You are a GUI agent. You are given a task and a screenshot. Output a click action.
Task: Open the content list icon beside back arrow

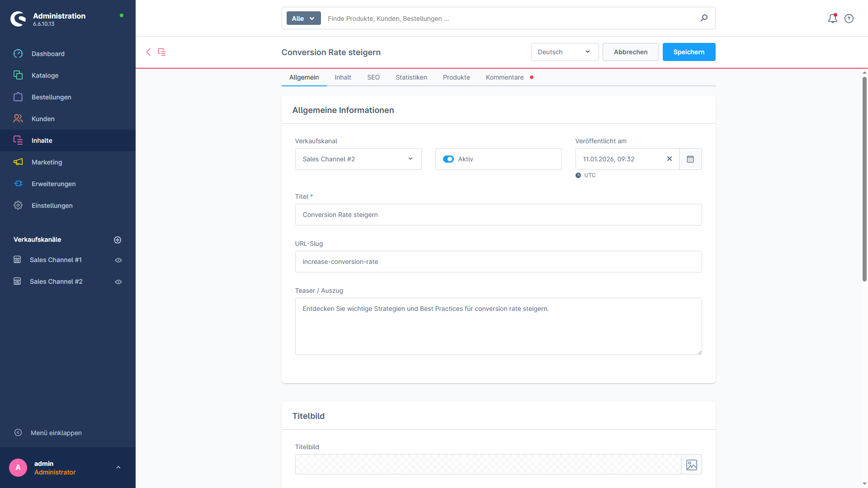[x=162, y=52]
